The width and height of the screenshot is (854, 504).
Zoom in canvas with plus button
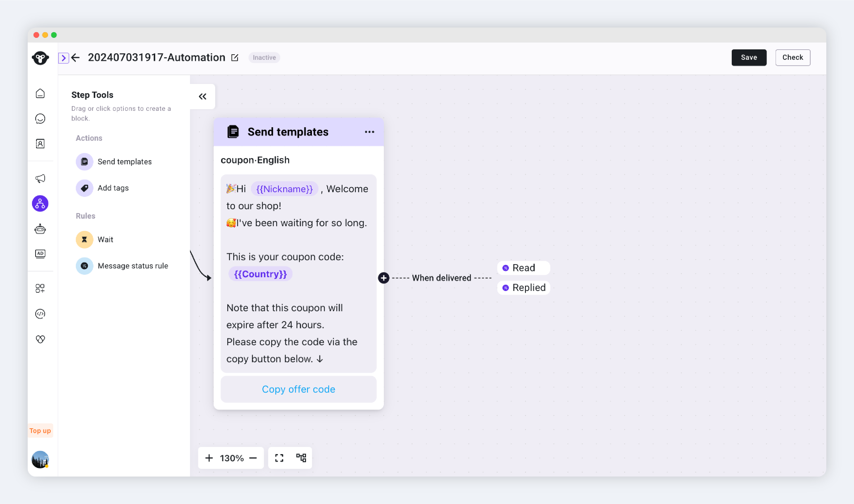(x=209, y=458)
